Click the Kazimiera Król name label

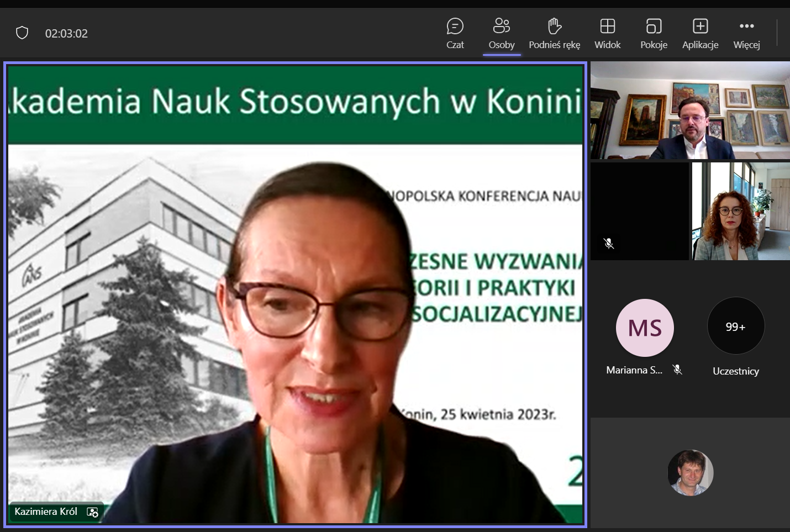[x=46, y=512]
